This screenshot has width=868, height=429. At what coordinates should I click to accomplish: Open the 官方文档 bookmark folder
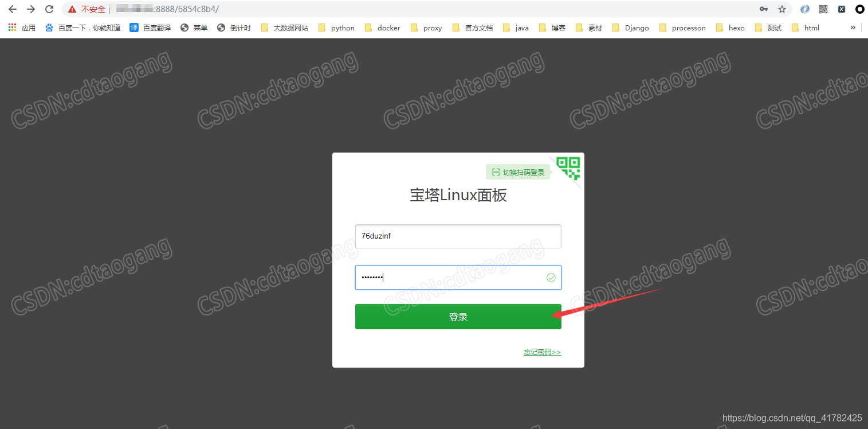473,28
